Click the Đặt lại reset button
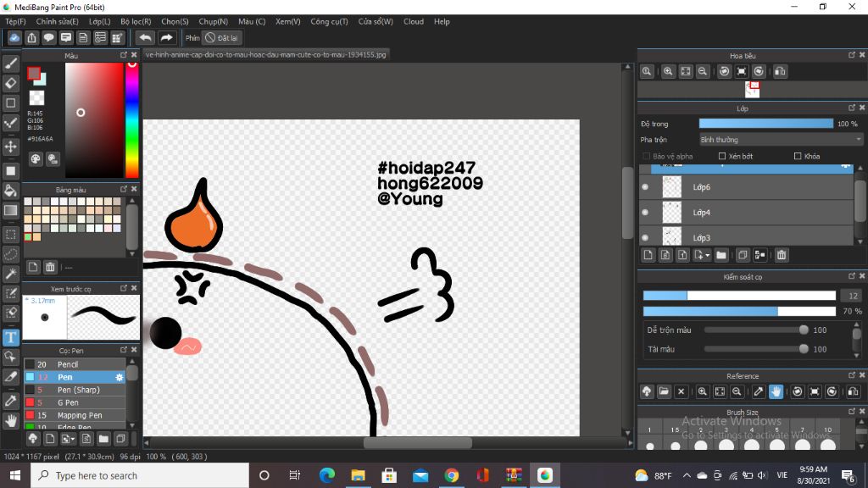The height and width of the screenshot is (488, 868). pyautogui.click(x=221, y=37)
